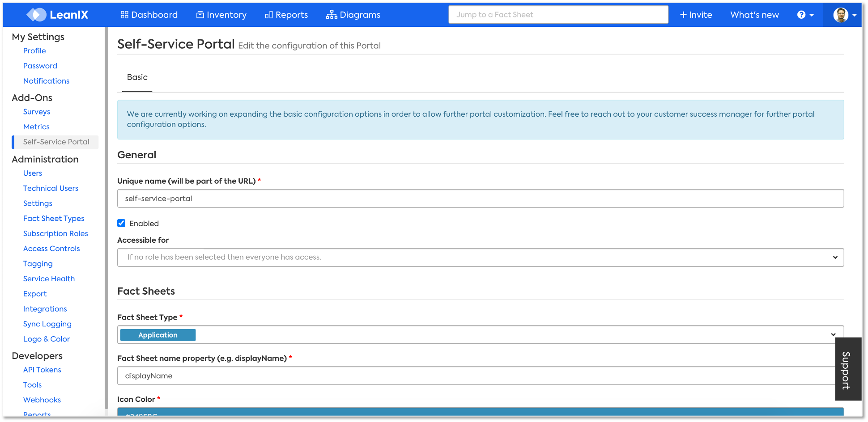Open Tagging page
Viewport: 868px width, 422px height.
click(x=38, y=264)
